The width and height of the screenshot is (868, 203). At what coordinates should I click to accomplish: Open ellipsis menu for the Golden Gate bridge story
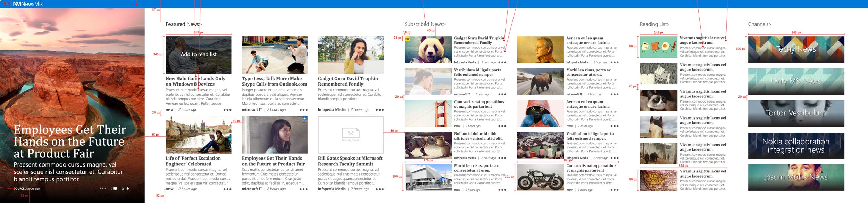click(x=502, y=126)
